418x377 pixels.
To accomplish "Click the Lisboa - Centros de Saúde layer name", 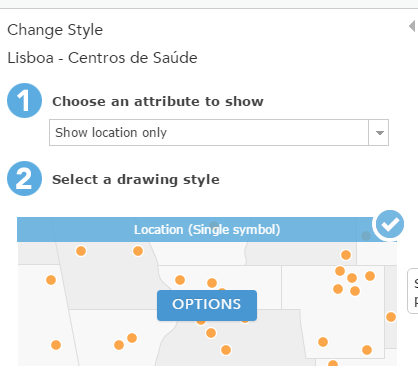I will 102,58.
